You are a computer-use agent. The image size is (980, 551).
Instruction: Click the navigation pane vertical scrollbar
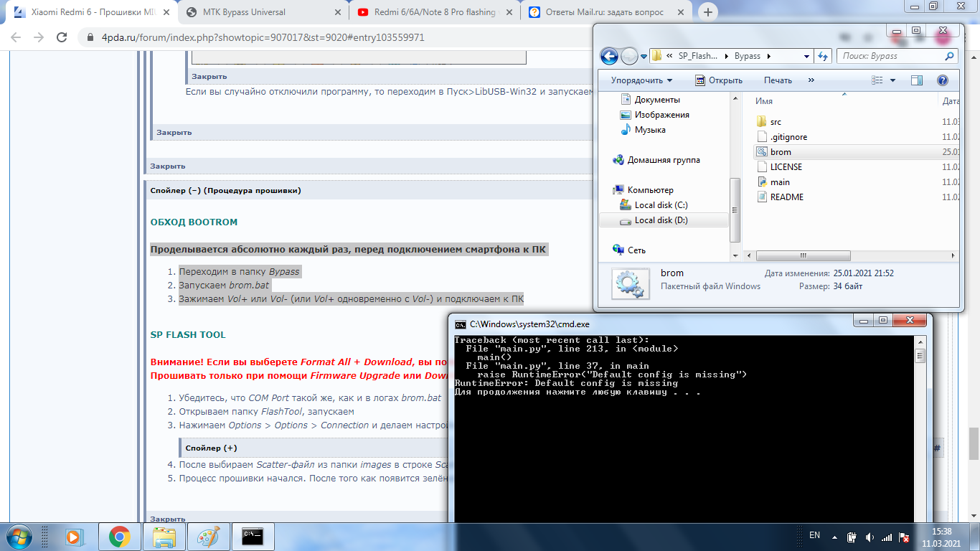coord(734,210)
